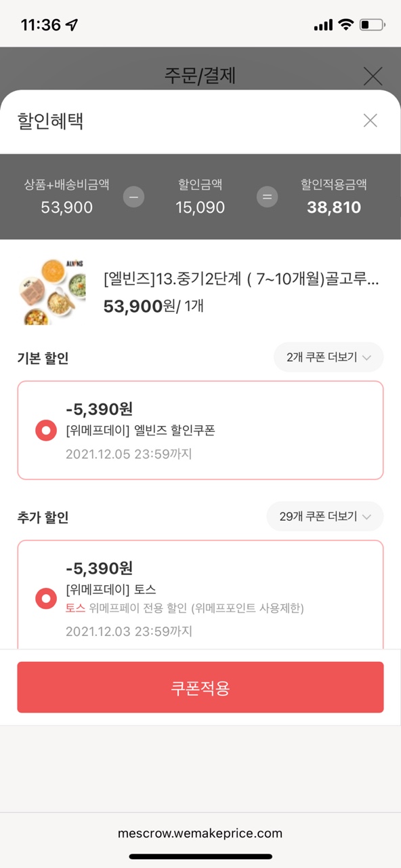The height and width of the screenshot is (868, 401).
Task: Tap the 토스 위메프페이 전용 할인 description
Action: click(x=185, y=608)
